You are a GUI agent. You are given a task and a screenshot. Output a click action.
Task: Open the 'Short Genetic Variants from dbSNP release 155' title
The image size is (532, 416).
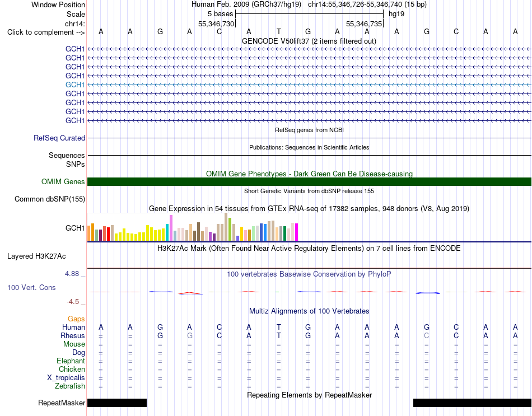[x=309, y=191]
